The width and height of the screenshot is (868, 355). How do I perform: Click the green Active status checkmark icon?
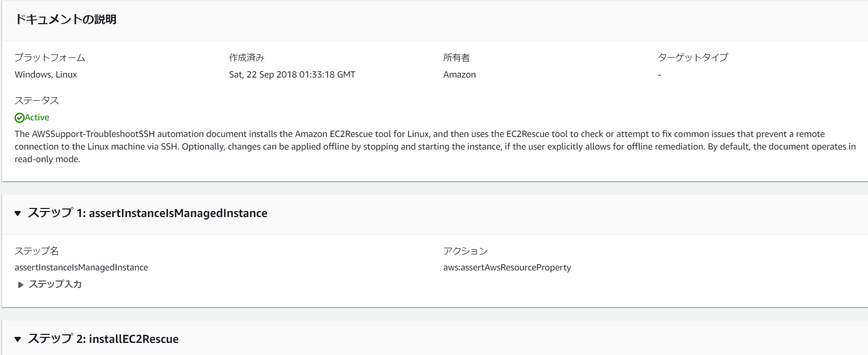[19, 118]
